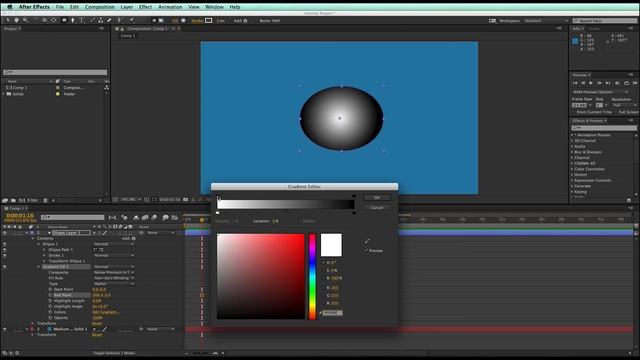Open the Composite dropdown of Gradient Fill
This screenshot has height=360, width=640.
(x=113, y=272)
